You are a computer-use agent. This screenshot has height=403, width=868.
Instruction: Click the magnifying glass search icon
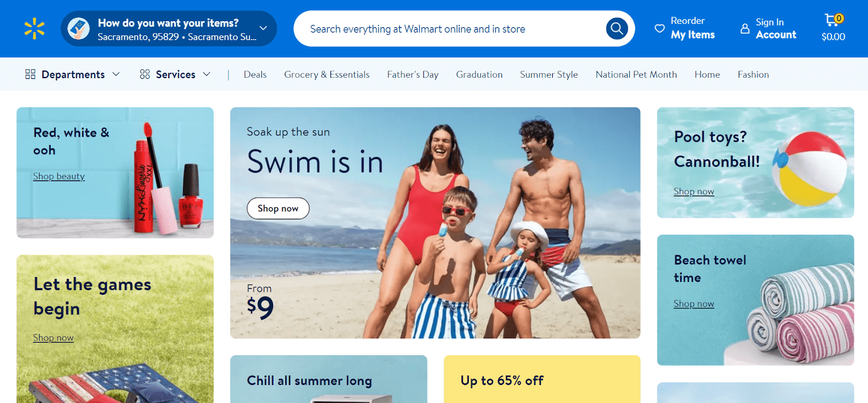617,28
